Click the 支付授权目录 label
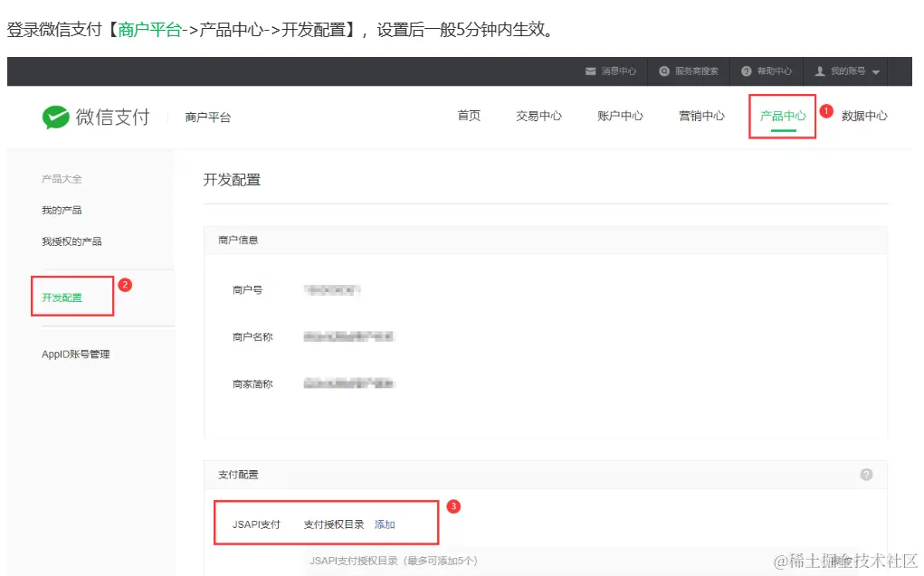 (334, 524)
